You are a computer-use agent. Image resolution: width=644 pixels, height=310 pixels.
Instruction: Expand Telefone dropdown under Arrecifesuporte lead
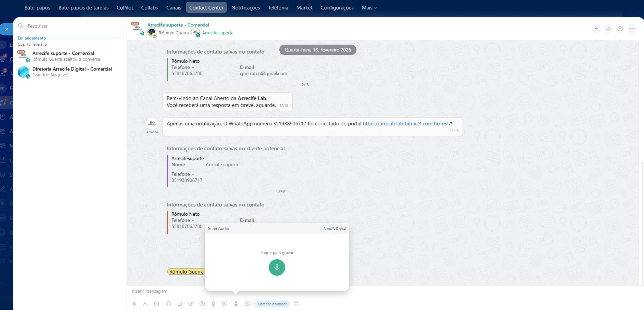(183, 174)
